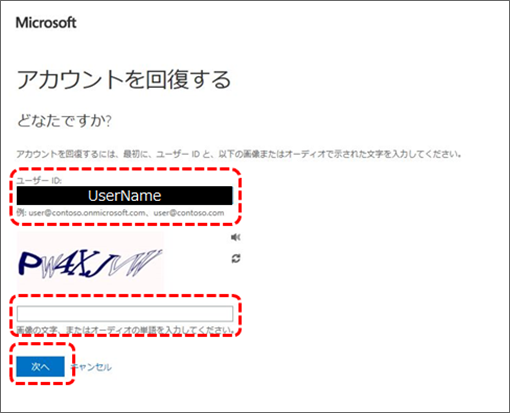Click the Microsoft logo
The image size is (510, 413).
point(46,23)
